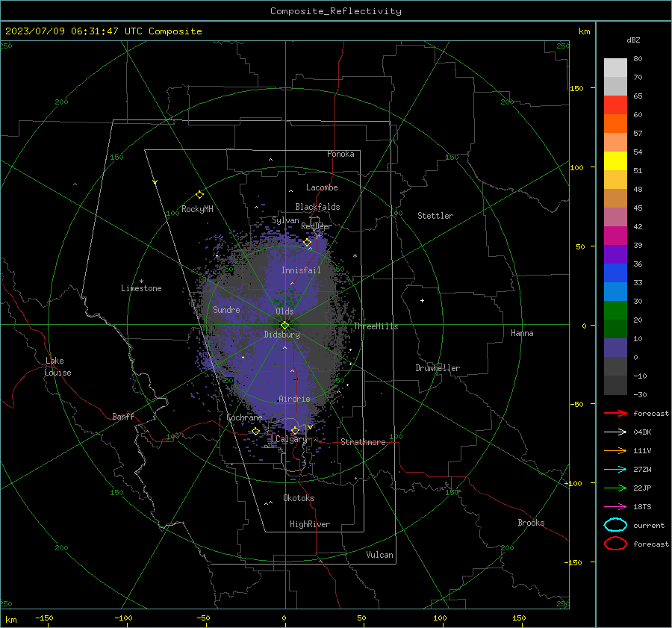This screenshot has height=628, width=672.
Task: Click the white 04DK arrow legend icon
Action: click(x=615, y=432)
